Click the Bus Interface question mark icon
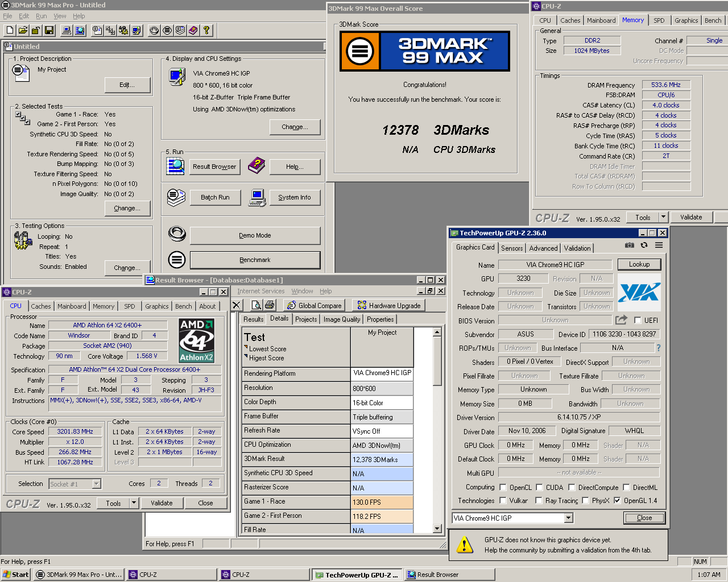728x582 pixels. [x=659, y=348]
